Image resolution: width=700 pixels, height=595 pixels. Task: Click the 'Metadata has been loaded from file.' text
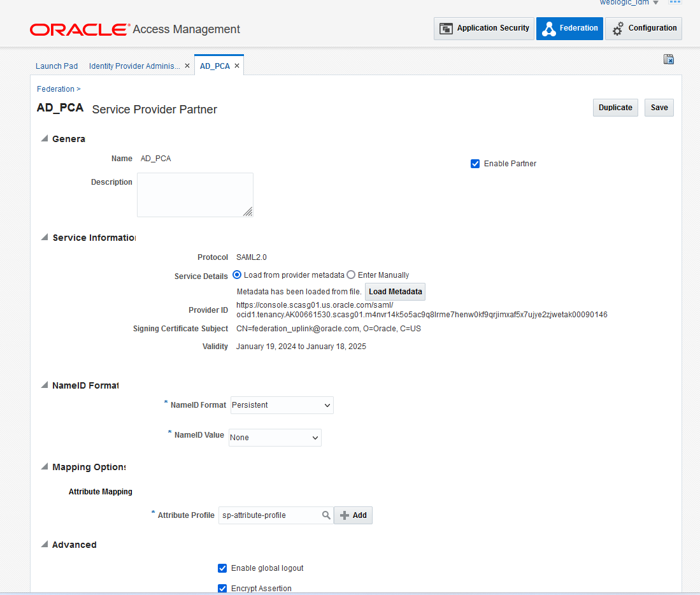click(x=299, y=292)
